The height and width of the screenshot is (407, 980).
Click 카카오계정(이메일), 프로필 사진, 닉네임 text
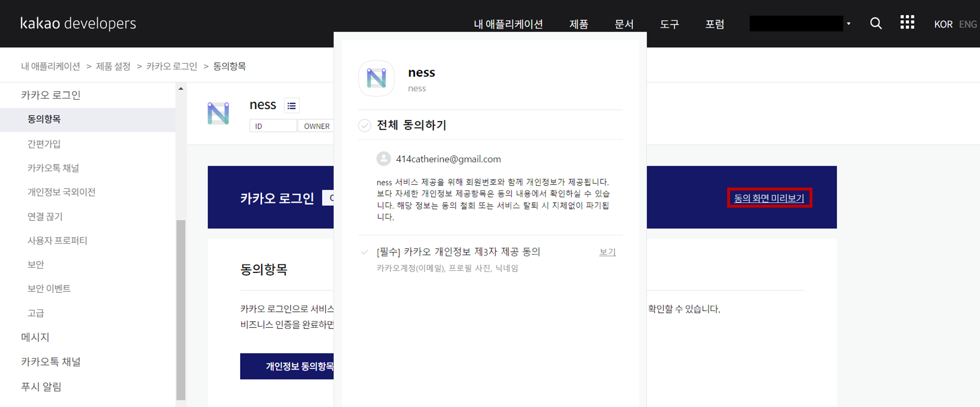447,268
